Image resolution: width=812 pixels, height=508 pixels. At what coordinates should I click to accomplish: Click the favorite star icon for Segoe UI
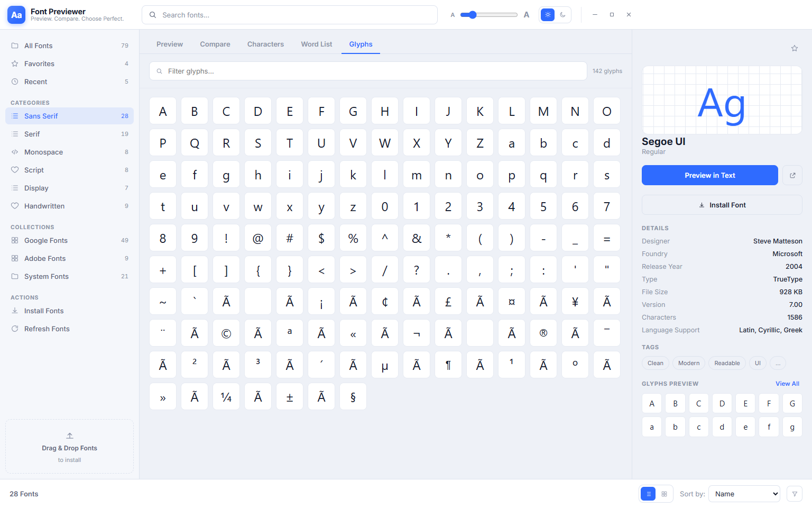(x=794, y=48)
